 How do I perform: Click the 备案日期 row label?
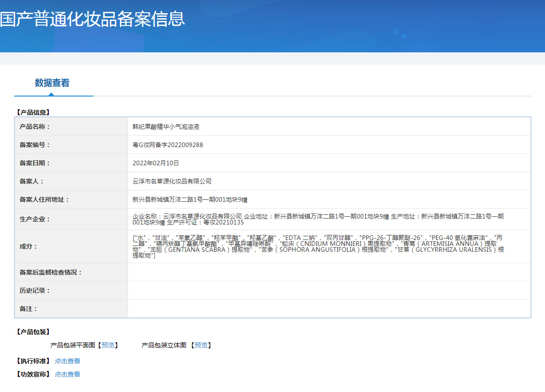(35, 163)
